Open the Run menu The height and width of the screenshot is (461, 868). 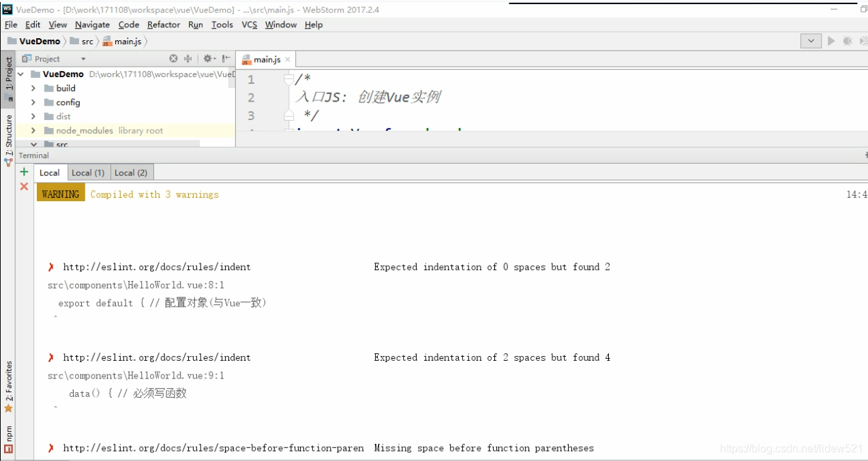(196, 25)
